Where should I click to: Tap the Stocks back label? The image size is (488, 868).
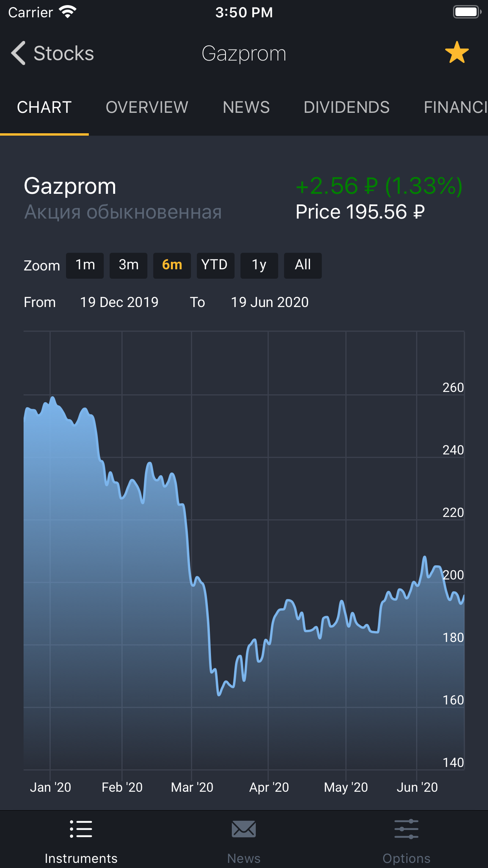click(64, 53)
